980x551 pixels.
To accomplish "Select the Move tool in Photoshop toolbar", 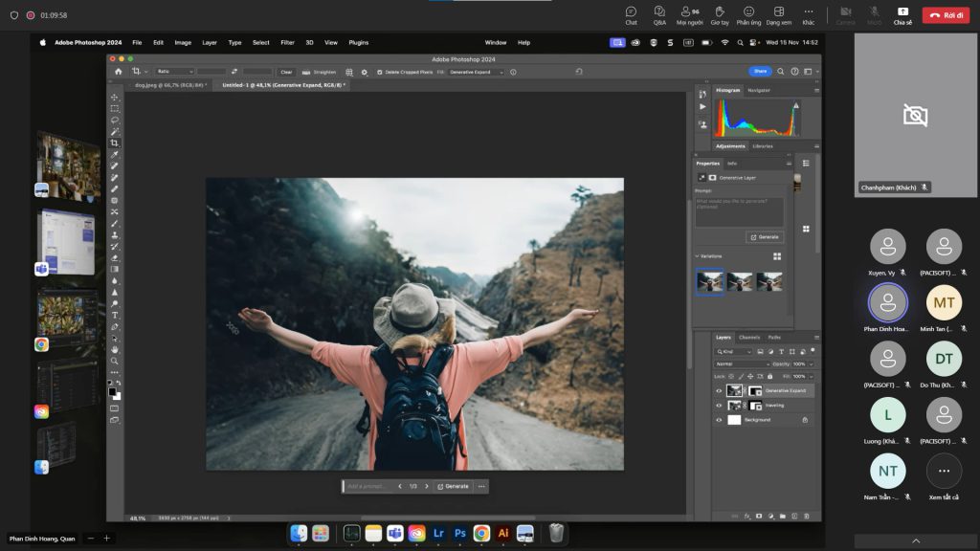I will click(115, 97).
